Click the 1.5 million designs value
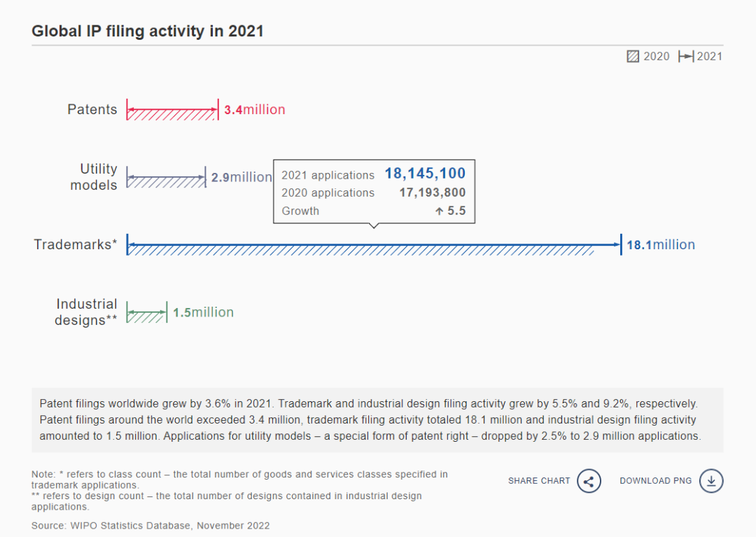This screenshot has width=756, height=537. [203, 312]
